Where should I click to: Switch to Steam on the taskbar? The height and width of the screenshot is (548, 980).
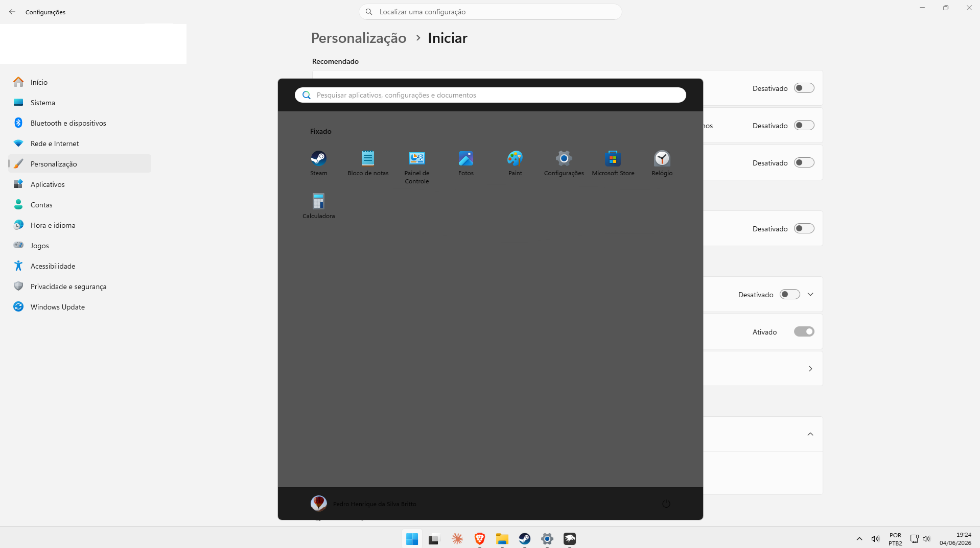pyautogui.click(x=525, y=539)
